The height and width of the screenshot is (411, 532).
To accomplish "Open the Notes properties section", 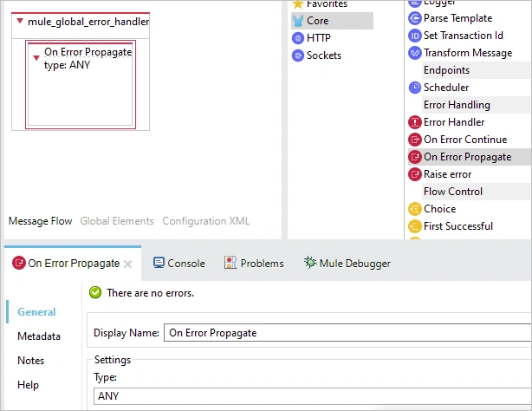I will [31, 361].
